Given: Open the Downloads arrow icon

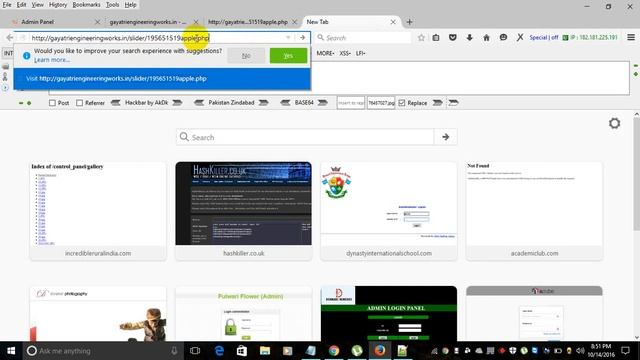Looking at the screenshot, I should click(x=469, y=38).
